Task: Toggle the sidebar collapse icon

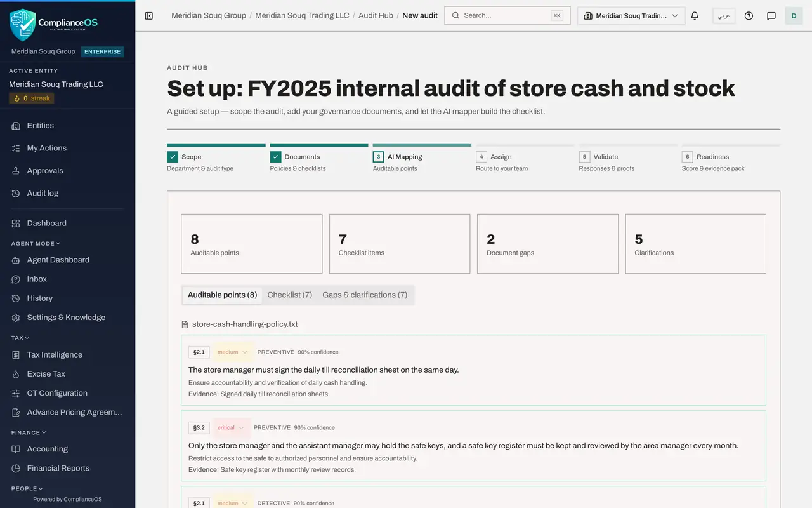Action: pos(149,16)
